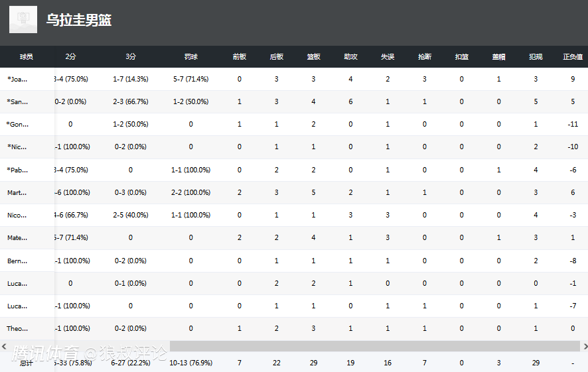The height and width of the screenshot is (372, 588).
Task: Open player *Gon... entry
Action: tap(17, 125)
